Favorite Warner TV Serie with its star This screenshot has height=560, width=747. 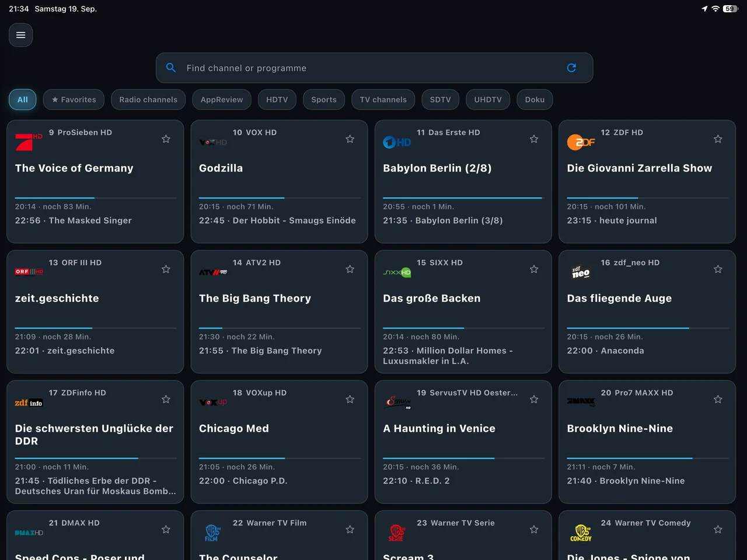[534, 529]
